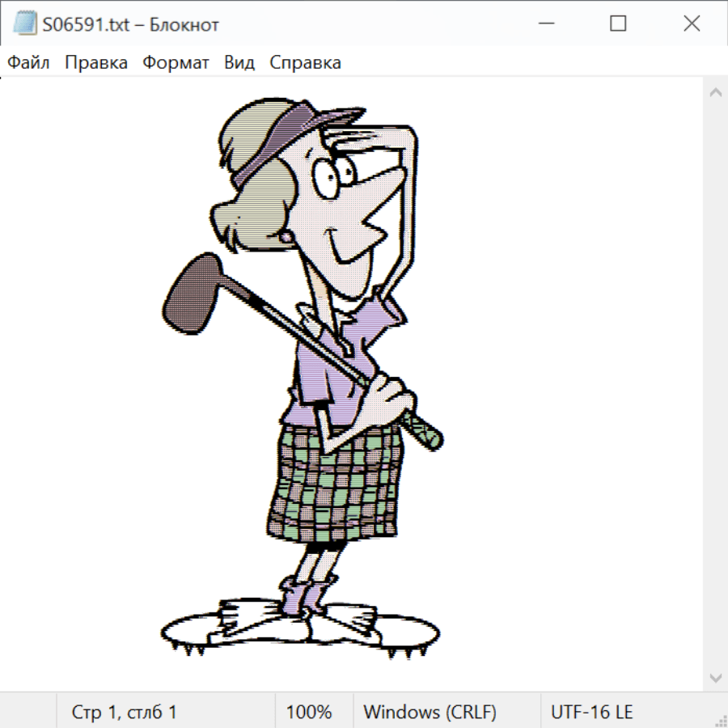Click the resize grip in bottom-right corner
Screen dimensions: 728x728
point(720,720)
